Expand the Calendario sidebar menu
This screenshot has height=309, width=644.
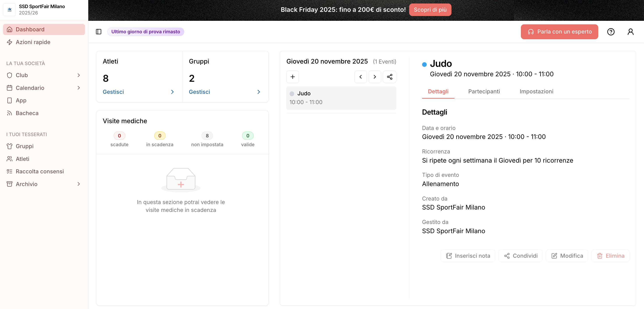click(44, 88)
